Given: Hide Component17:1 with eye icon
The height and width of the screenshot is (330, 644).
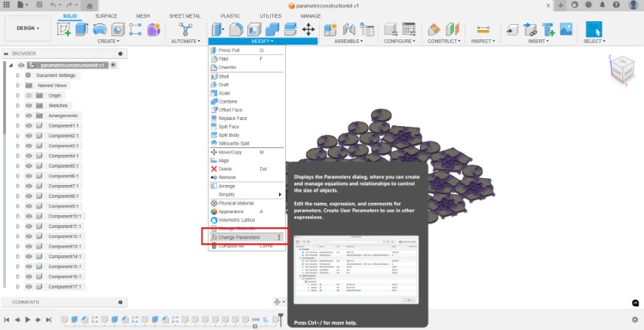Looking at the screenshot, I should pyautogui.click(x=29, y=286).
